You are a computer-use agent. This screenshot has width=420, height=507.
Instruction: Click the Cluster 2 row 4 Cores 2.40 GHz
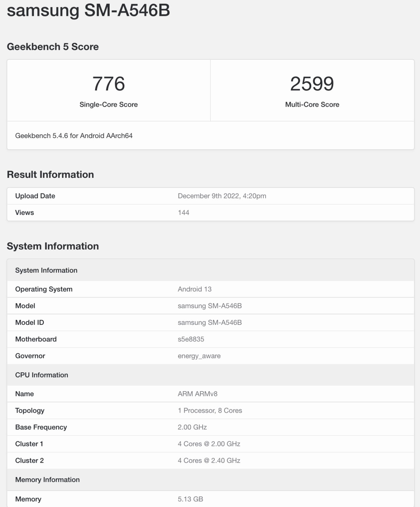[208, 460]
